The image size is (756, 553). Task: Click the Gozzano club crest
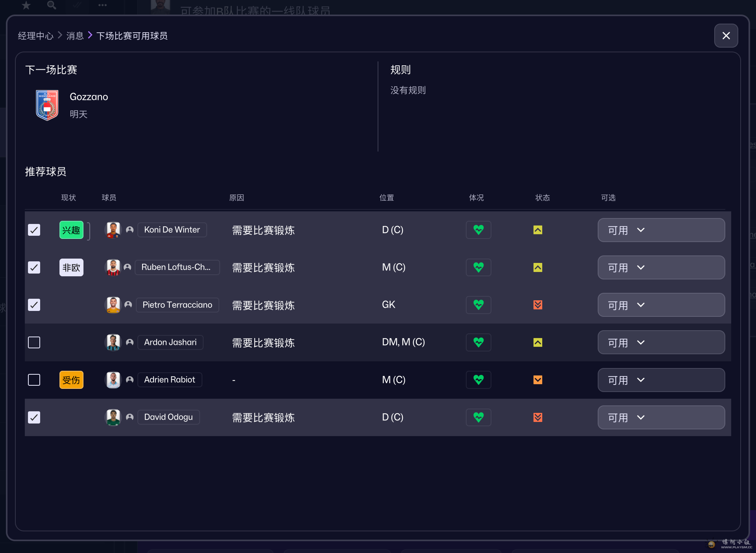[x=47, y=105]
